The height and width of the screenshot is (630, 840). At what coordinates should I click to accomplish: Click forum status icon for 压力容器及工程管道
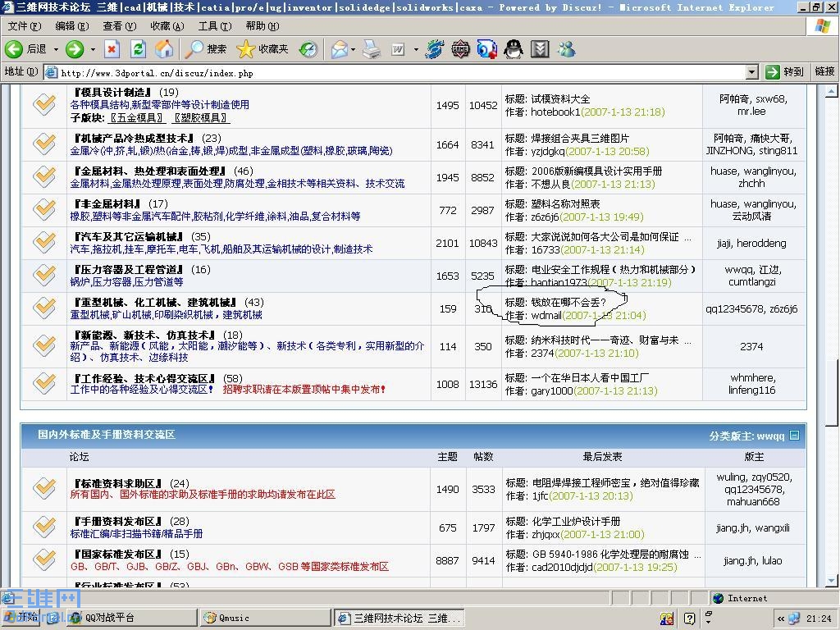point(44,275)
